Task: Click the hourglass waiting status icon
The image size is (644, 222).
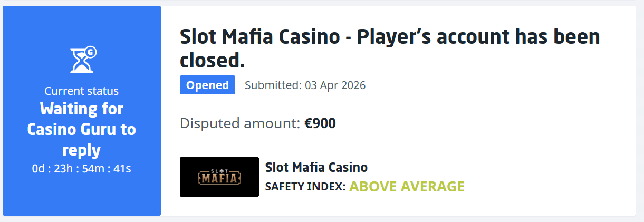Action: tap(81, 60)
